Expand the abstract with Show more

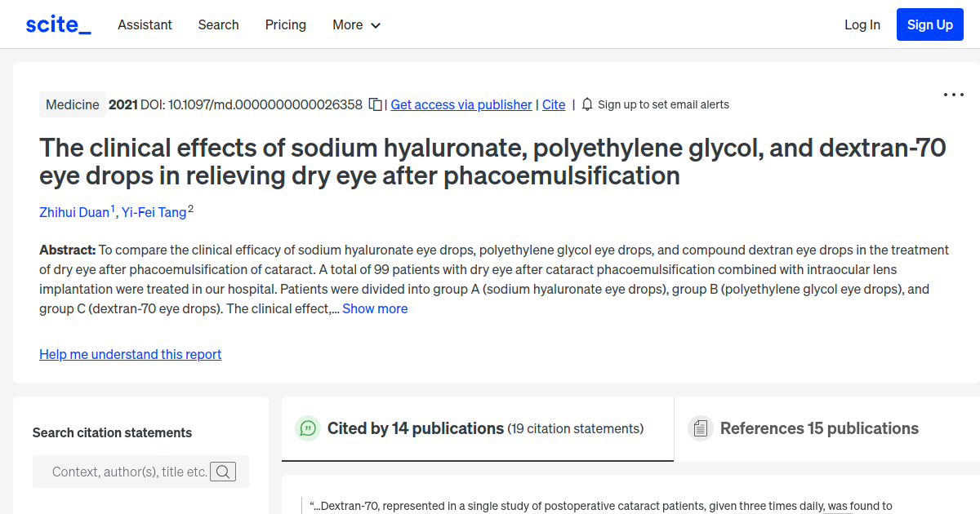point(375,308)
